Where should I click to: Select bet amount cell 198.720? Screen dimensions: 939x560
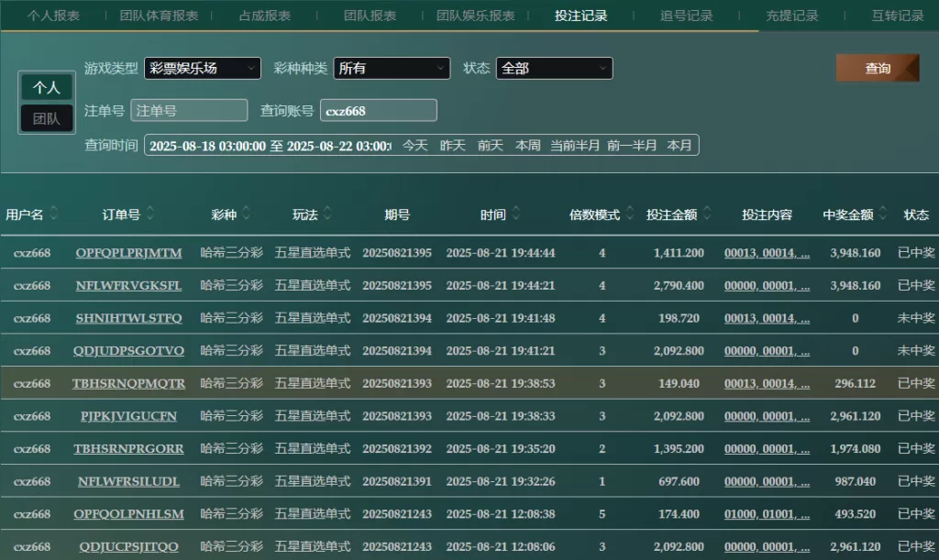click(x=679, y=318)
